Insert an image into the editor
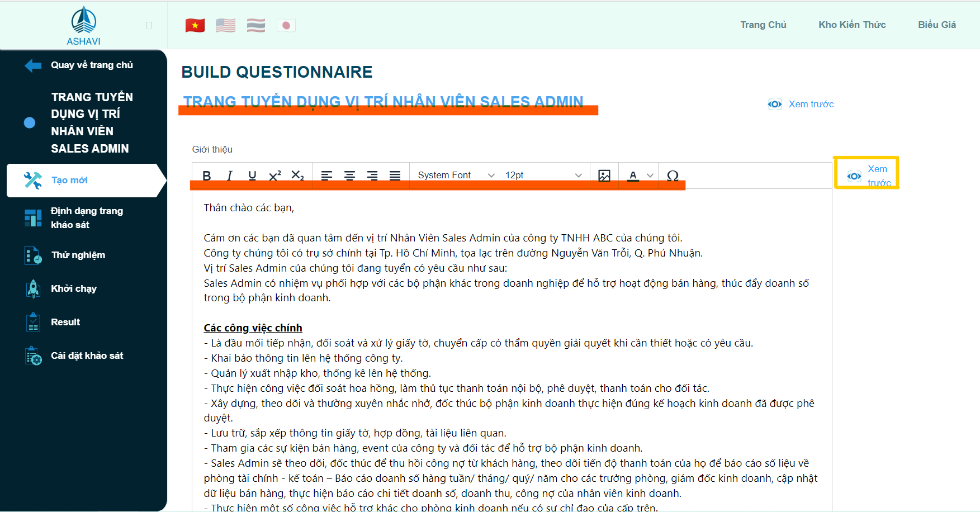980x512 pixels. 604,176
